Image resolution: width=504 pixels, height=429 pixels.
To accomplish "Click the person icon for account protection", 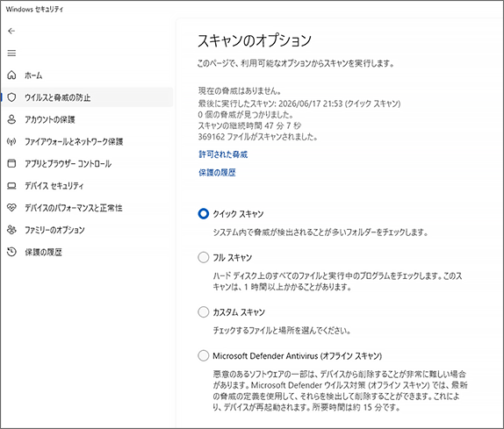I will [x=11, y=119].
